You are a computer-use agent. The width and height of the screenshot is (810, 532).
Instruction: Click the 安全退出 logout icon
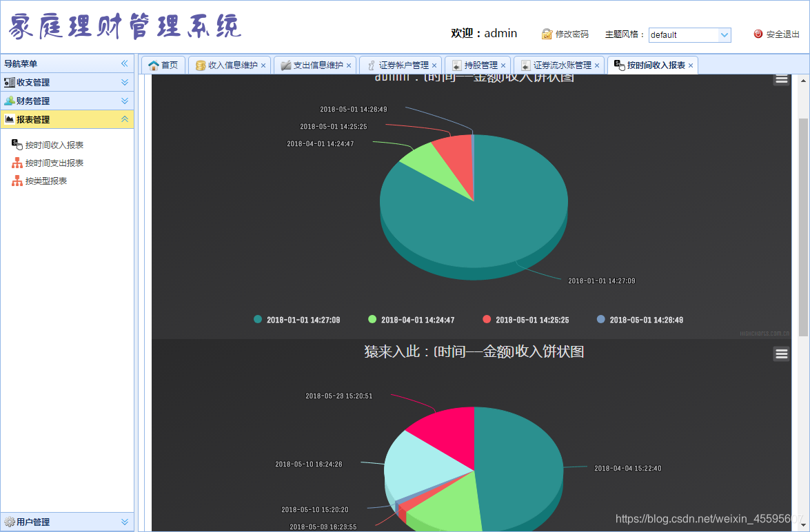760,33
